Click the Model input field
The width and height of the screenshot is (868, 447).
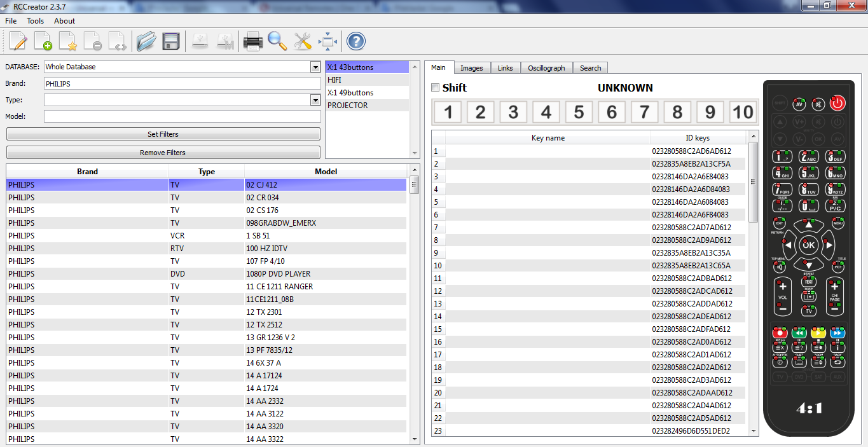(x=183, y=116)
